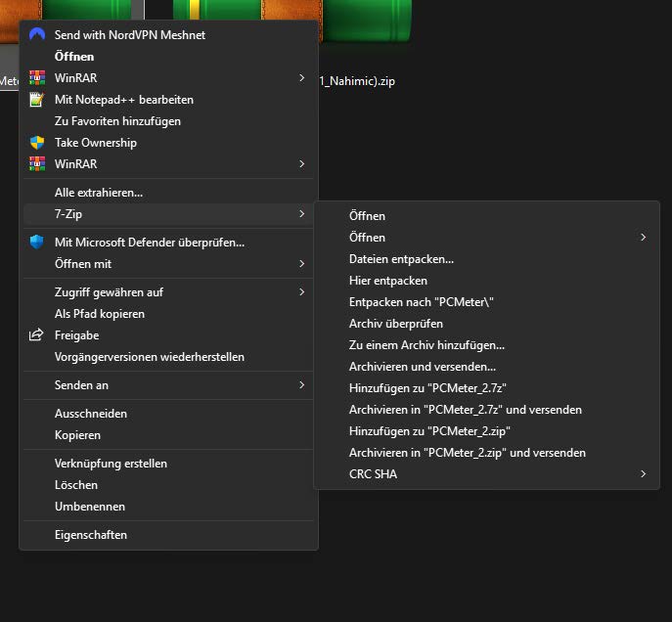Click the Take Ownership shield icon

coord(37,142)
